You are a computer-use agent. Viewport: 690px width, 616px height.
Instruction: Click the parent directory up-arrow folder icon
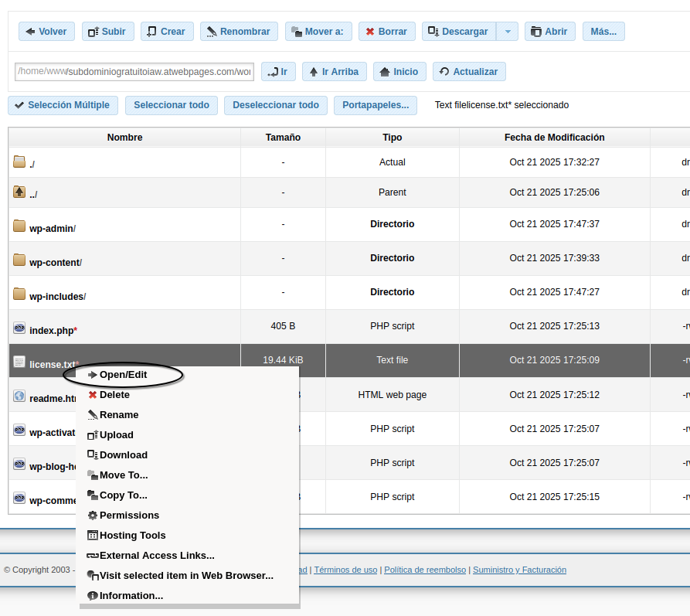pos(19,192)
